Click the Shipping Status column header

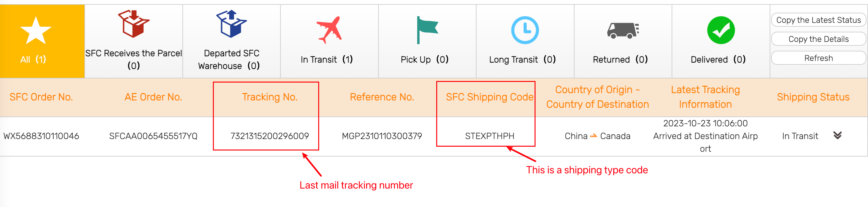[813, 97]
